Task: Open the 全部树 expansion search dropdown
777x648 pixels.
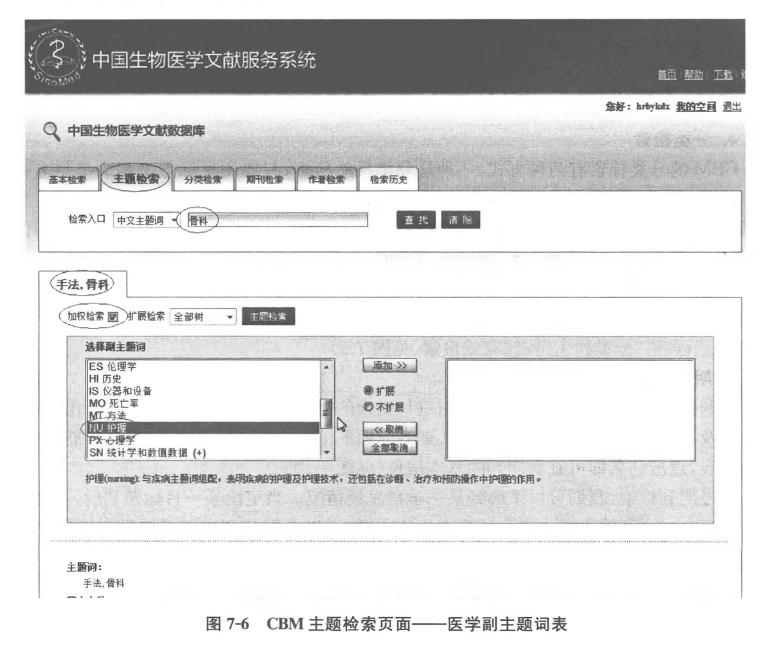Action: 203,317
